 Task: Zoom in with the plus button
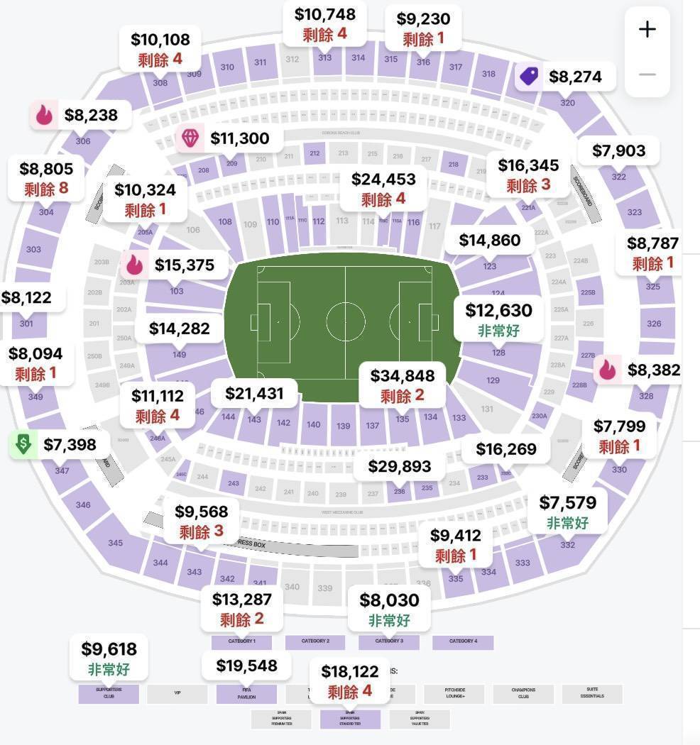[x=647, y=30]
